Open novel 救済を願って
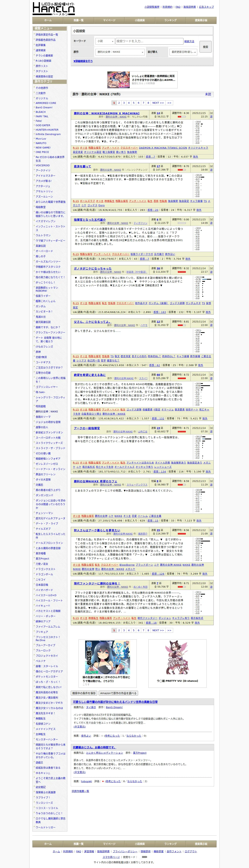The width and height of the screenshot is (249, 868). pyautogui.click(x=82, y=166)
